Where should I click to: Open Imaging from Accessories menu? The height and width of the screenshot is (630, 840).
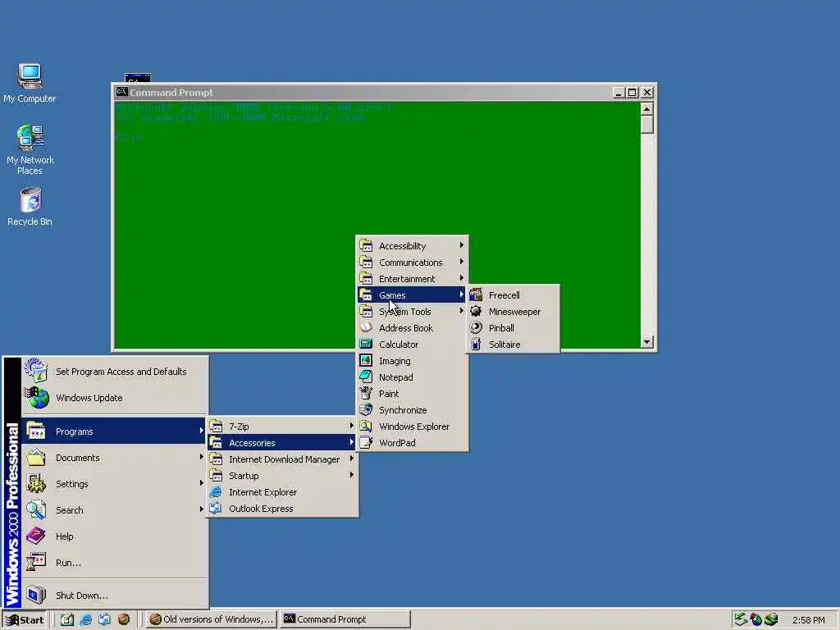412,361
